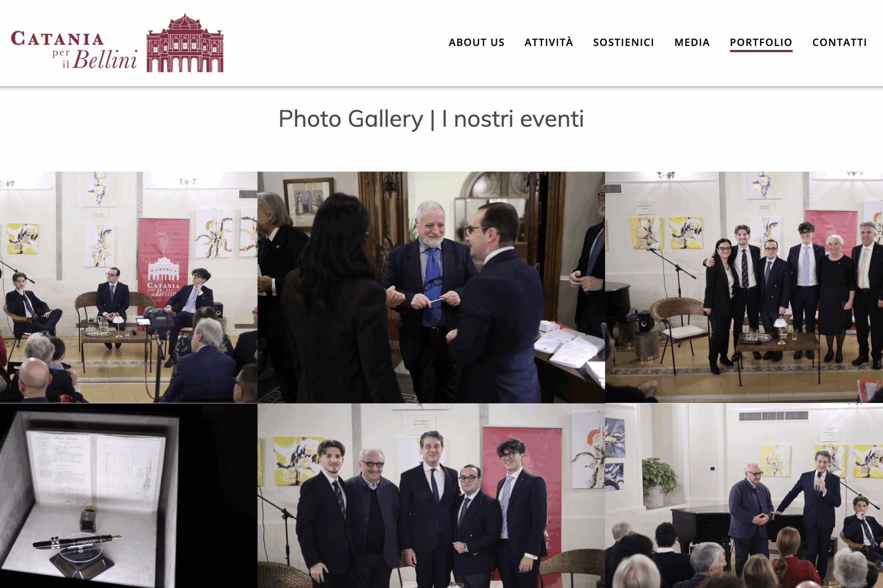Click the Photo Gallery heading

[431, 119]
